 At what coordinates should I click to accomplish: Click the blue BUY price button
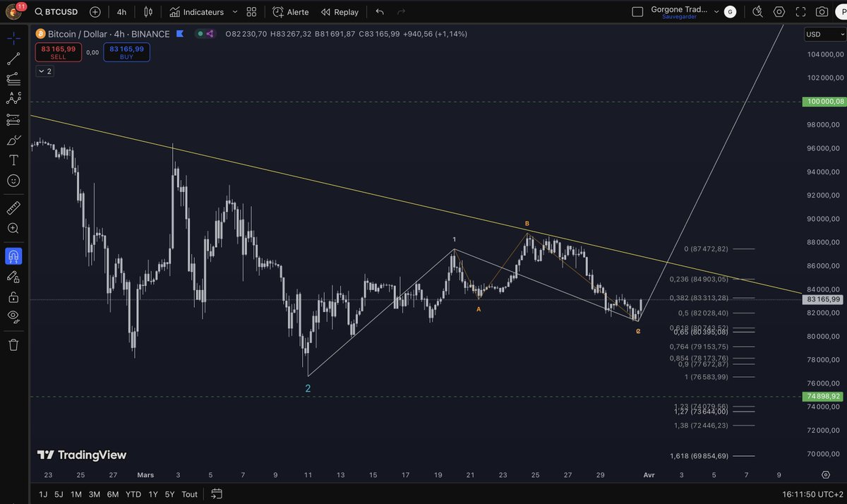pyautogui.click(x=126, y=53)
